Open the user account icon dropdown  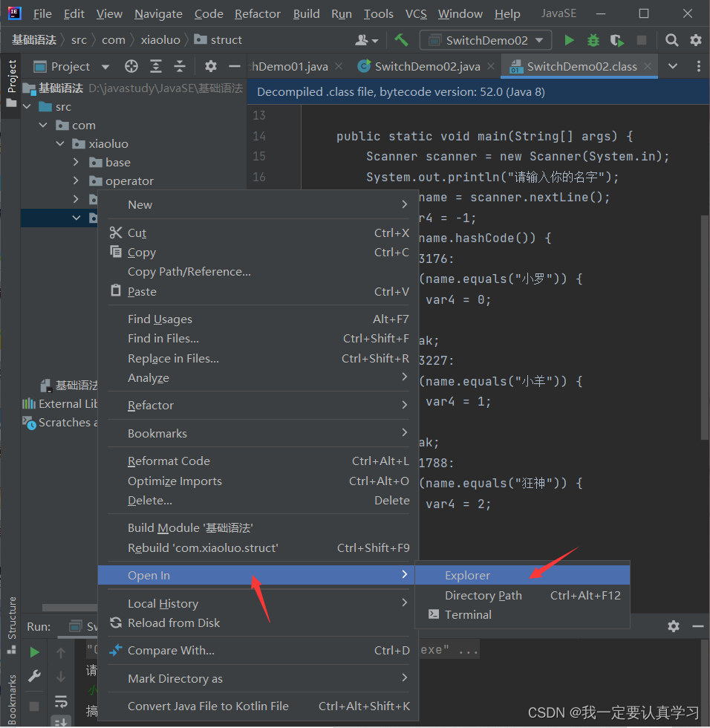366,40
